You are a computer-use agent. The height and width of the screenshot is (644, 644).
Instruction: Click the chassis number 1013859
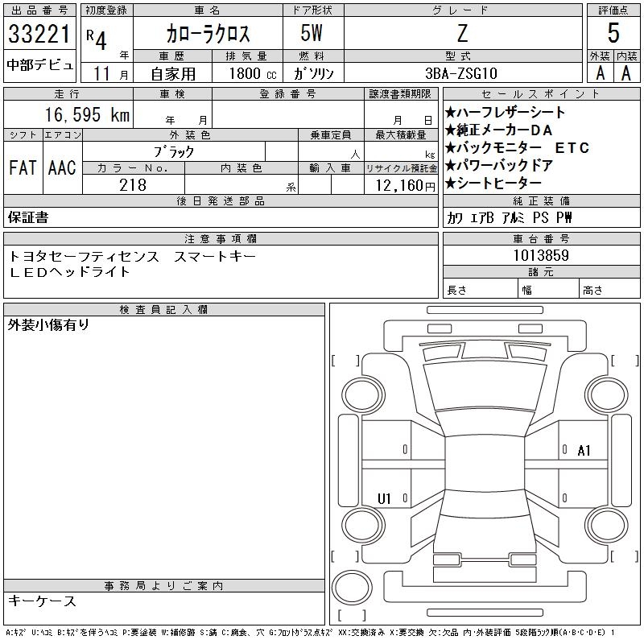[541, 256]
